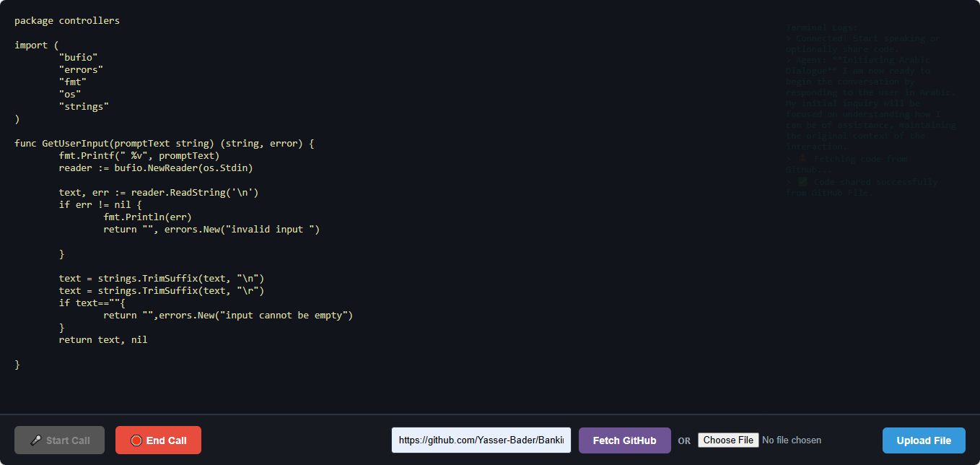Click the Upload File button
The image size is (980, 465).
pyautogui.click(x=924, y=440)
